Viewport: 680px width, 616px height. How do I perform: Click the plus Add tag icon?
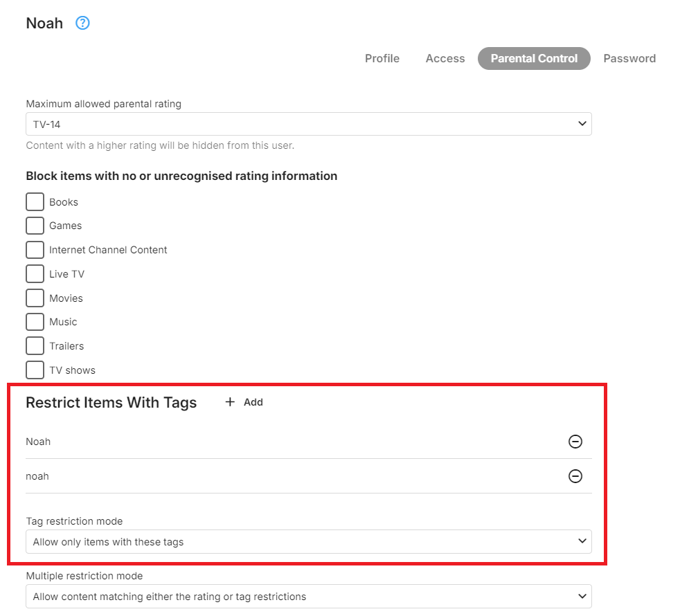(231, 402)
